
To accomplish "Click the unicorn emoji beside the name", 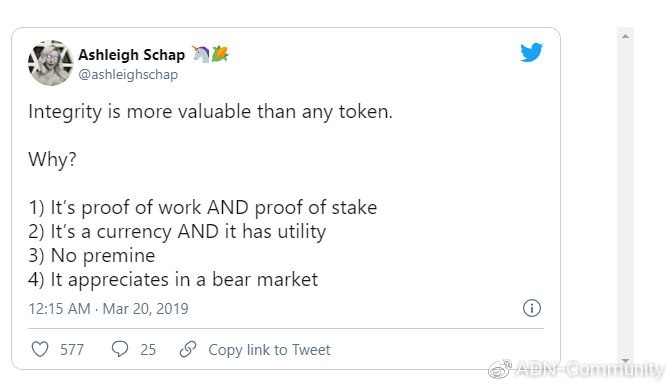I will [x=200, y=54].
